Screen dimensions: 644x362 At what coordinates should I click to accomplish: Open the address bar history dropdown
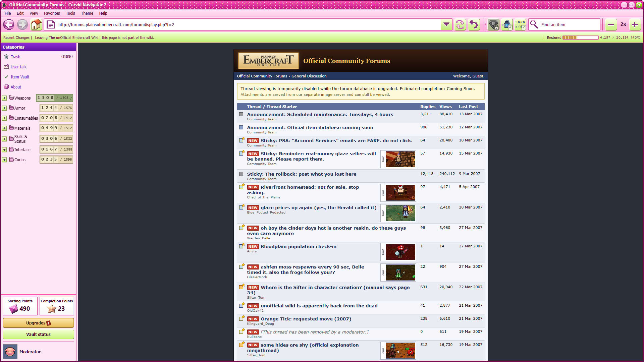click(x=446, y=24)
